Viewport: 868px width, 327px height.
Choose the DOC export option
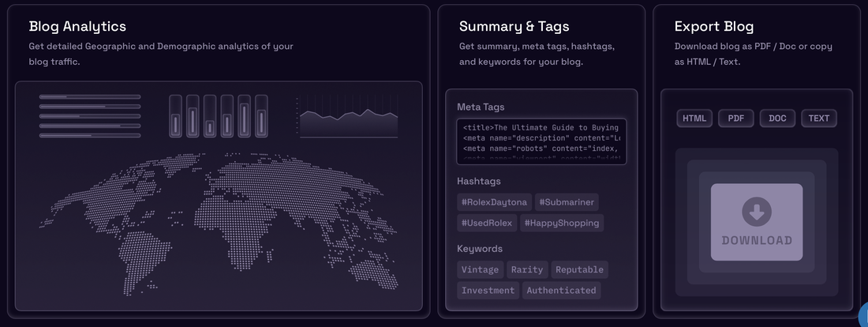[x=777, y=118]
